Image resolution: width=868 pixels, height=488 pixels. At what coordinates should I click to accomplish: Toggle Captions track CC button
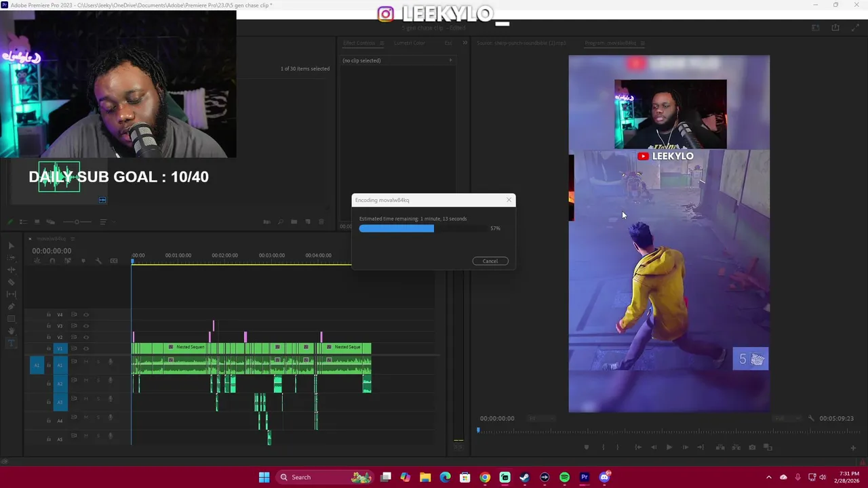114,260
